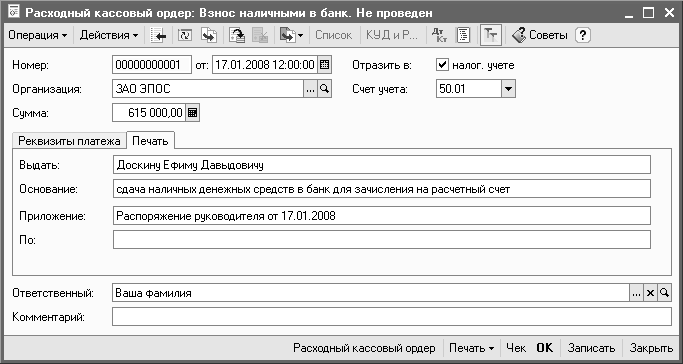The height and width of the screenshot is (364, 683).
Task: Click the КУД и Р... toolbar button
Action: tap(392, 36)
